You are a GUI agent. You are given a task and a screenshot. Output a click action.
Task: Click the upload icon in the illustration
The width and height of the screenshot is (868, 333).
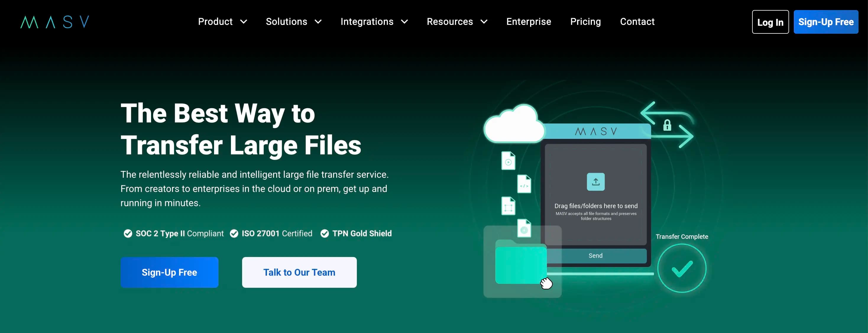click(x=596, y=182)
